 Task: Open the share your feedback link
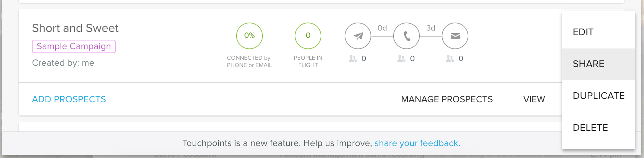pyautogui.click(x=417, y=143)
